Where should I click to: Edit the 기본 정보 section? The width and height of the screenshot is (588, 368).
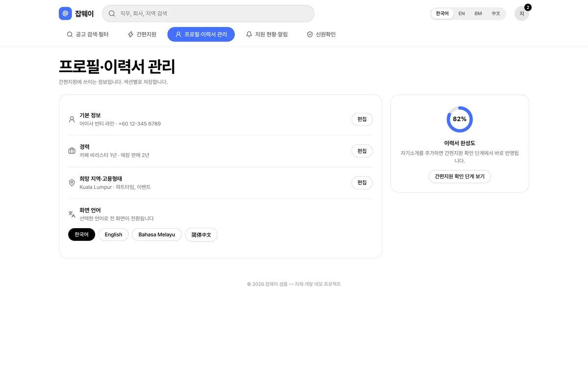click(x=362, y=119)
